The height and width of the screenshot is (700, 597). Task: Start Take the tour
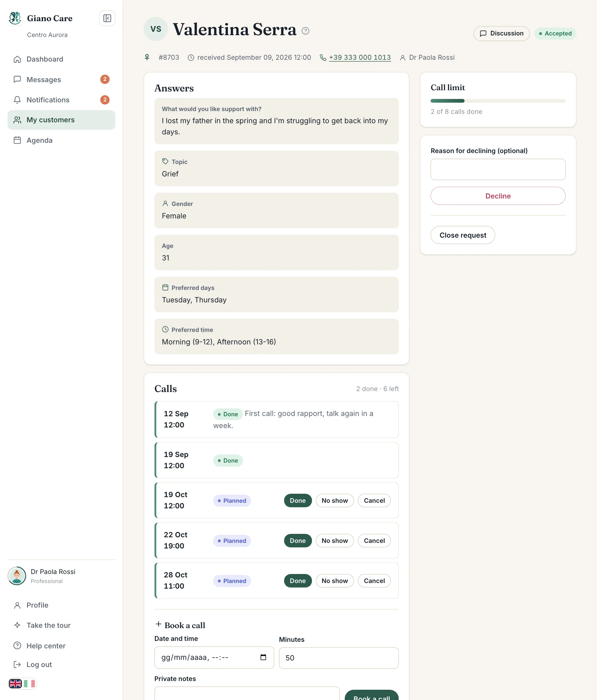coord(61,625)
